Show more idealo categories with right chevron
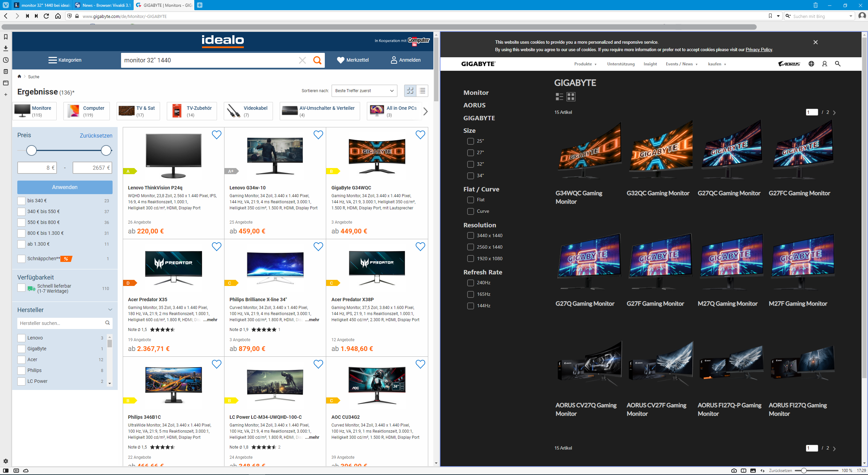This screenshot has height=475, width=868. point(426,111)
